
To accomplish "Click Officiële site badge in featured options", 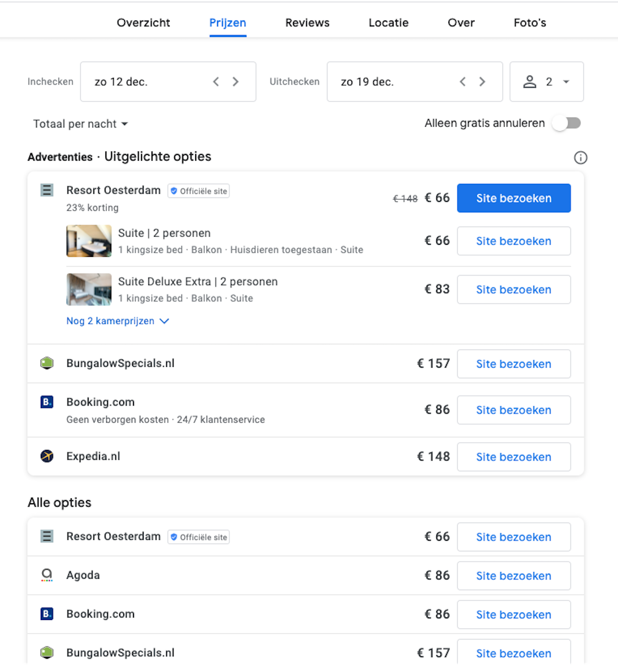I will click(x=199, y=191).
